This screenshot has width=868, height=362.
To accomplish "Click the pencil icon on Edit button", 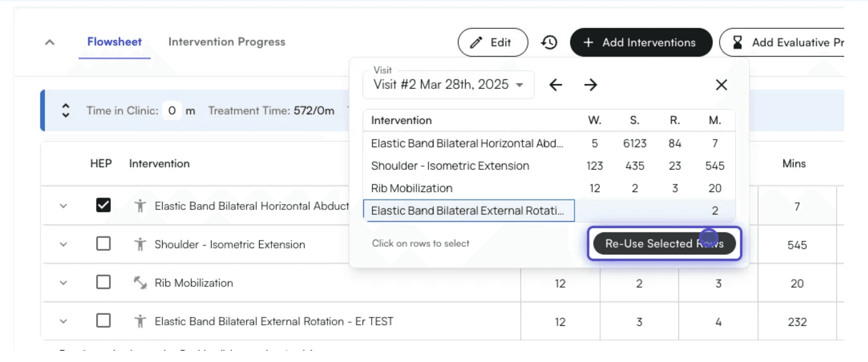I will point(476,43).
